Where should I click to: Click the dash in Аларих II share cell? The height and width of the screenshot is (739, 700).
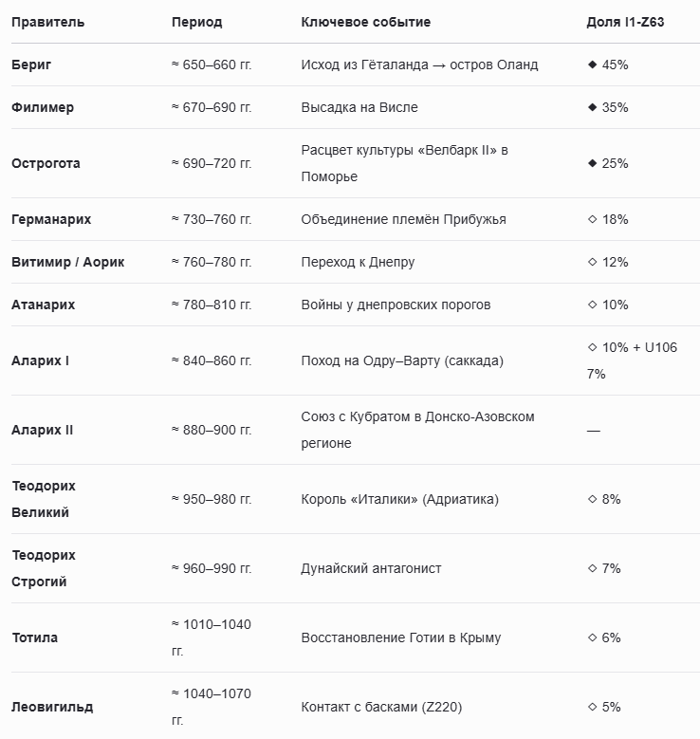pyautogui.click(x=594, y=431)
